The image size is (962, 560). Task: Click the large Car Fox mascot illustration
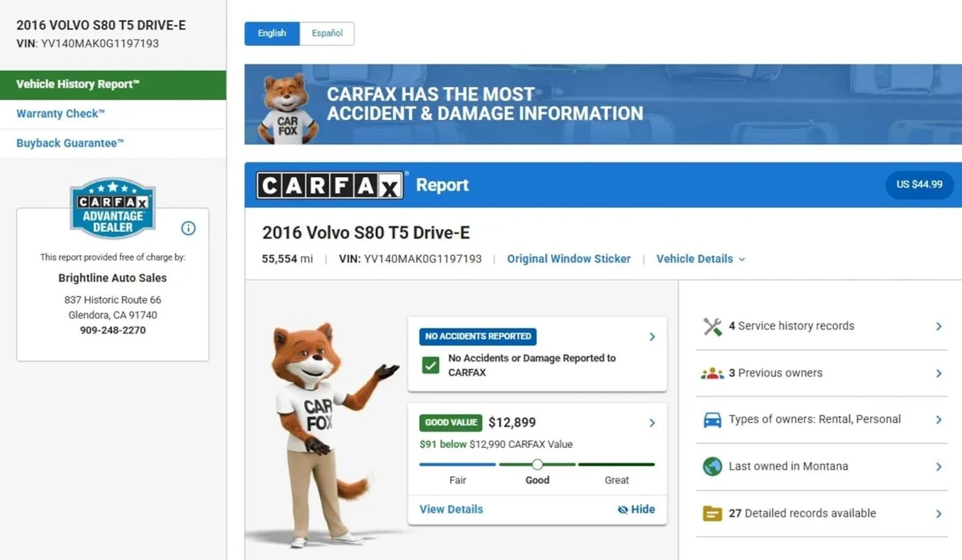[325, 436]
